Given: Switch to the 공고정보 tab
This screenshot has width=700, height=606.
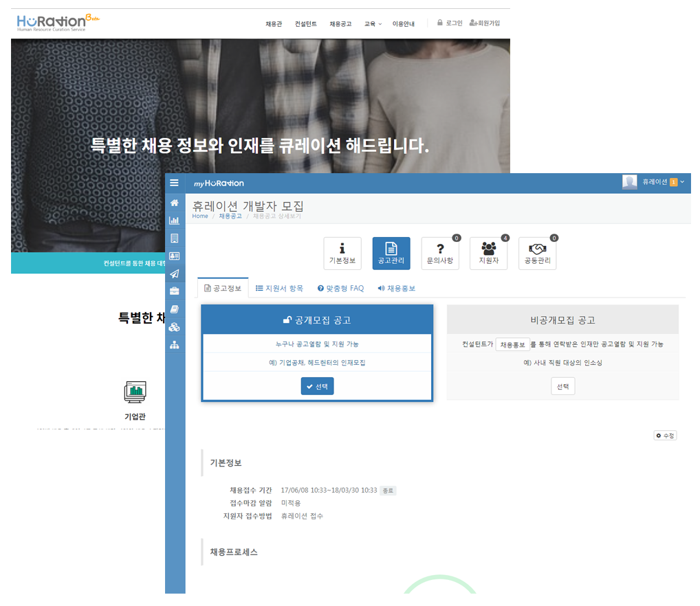Looking at the screenshot, I should [223, 289].
